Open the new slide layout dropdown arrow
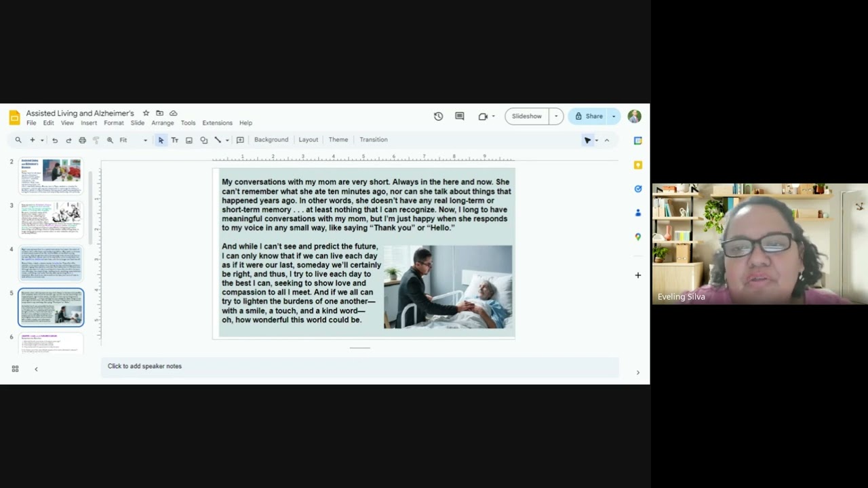The width and height of the screenshot is (868, 488). [42, 140]
